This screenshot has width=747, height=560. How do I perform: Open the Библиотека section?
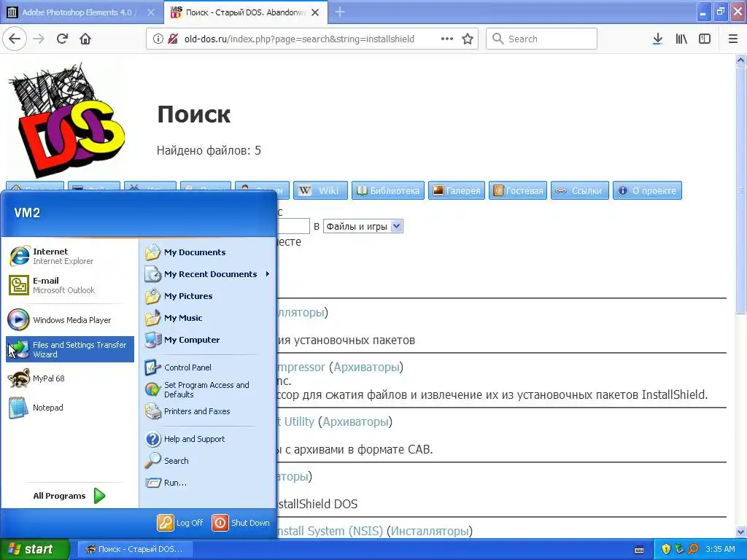[x=388, y=190]
